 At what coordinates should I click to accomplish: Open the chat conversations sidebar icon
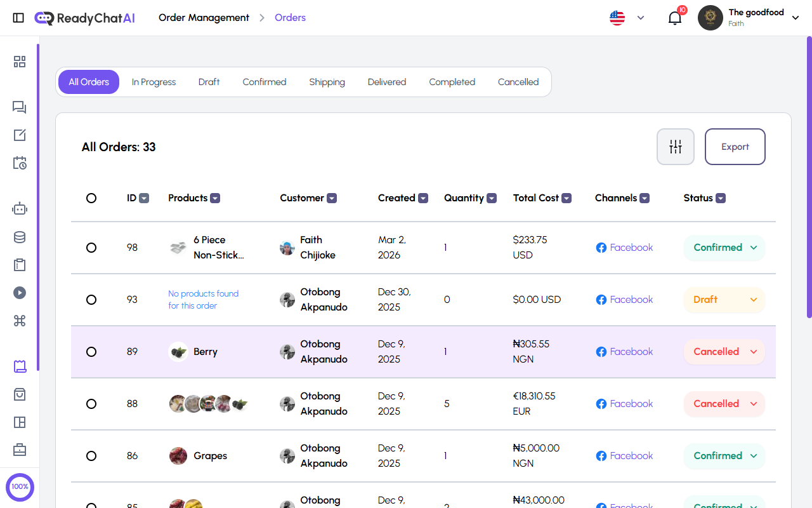click(x=20, y=107)
